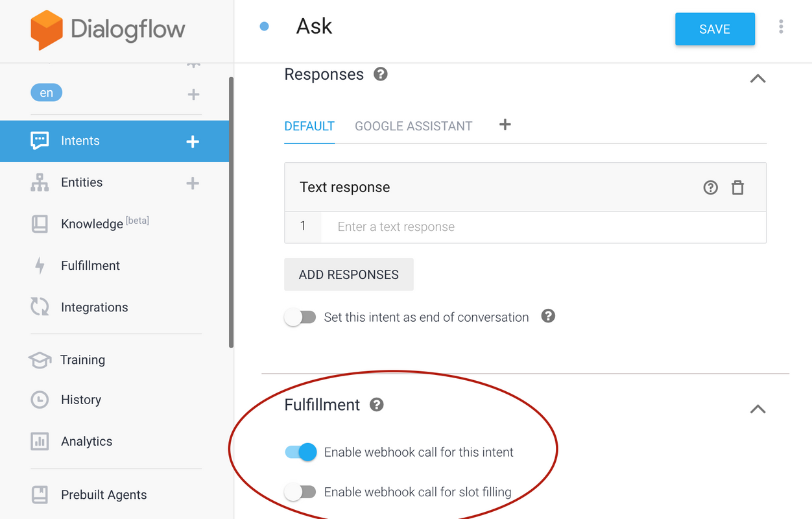Add a response platform tab

click(505, 125)
